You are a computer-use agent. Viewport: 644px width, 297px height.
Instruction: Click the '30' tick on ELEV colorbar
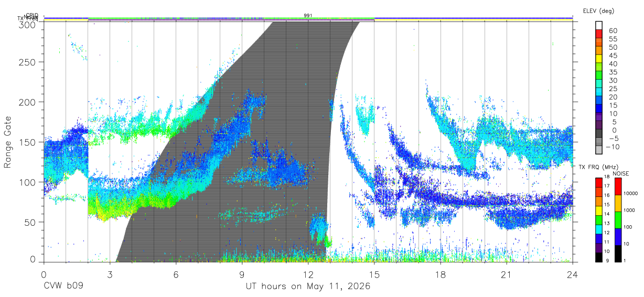[x=613, y=81]
